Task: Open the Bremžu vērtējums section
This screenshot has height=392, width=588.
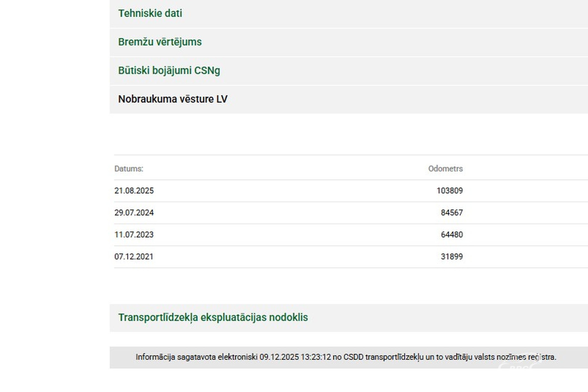Action: click(x=160, y=42)
